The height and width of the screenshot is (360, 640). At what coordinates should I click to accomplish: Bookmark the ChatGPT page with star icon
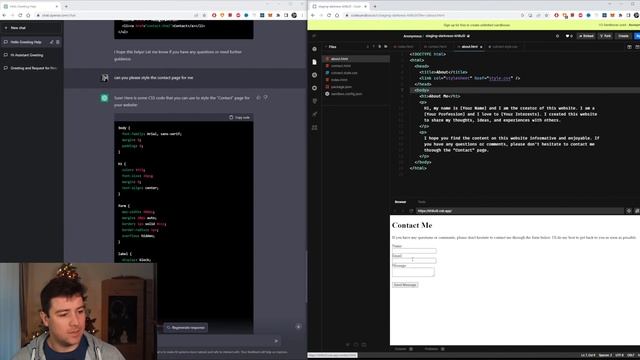(x=204, y=15)
